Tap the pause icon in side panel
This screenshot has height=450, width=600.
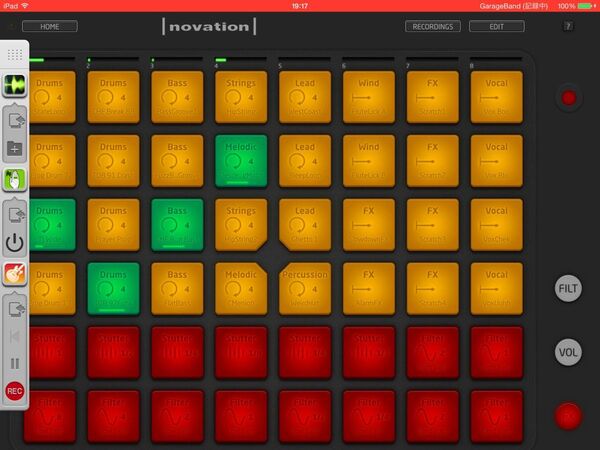15,363
